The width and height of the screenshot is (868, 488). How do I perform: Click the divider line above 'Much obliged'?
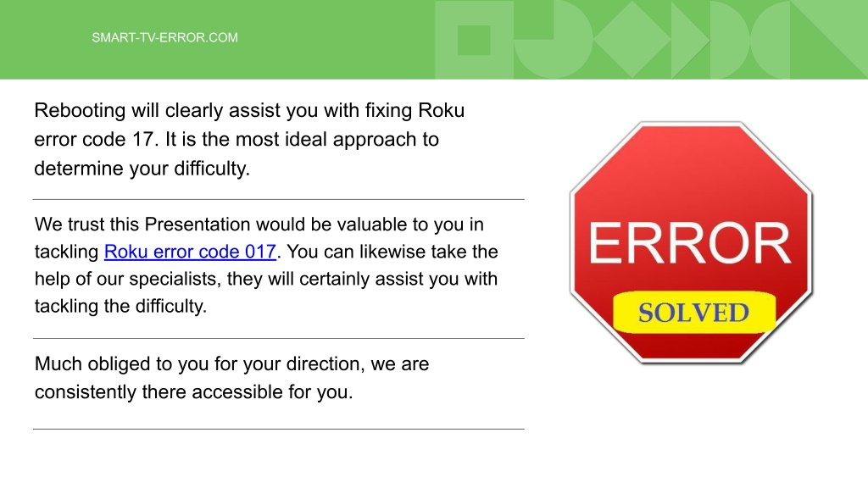pyautogui.click(x=278, y=338)
